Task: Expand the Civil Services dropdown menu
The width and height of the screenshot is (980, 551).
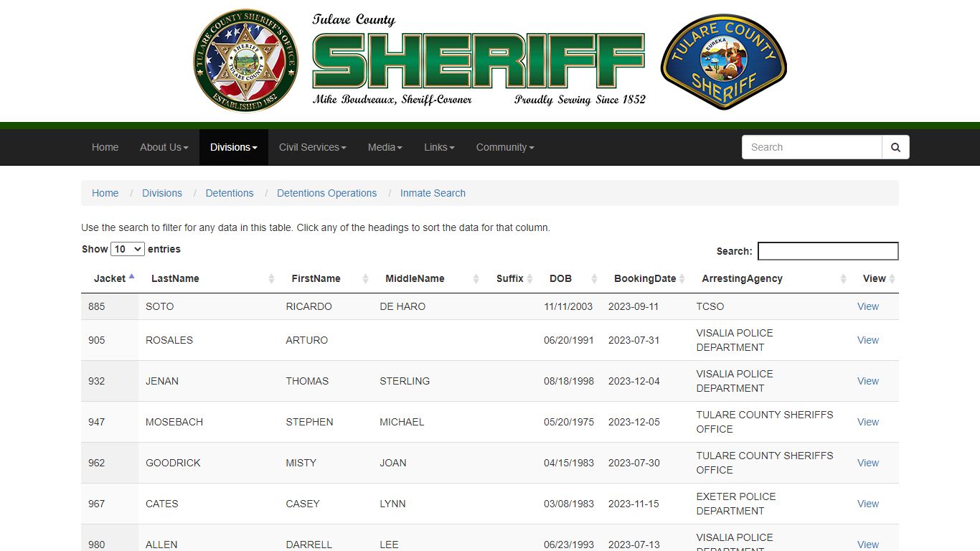Action: coord(313,147)
